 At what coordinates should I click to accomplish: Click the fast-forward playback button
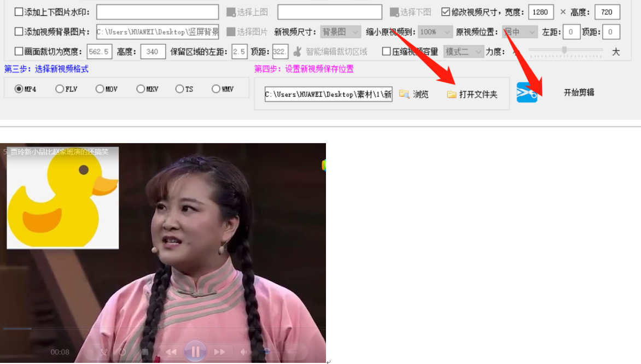tap(221, 351)
